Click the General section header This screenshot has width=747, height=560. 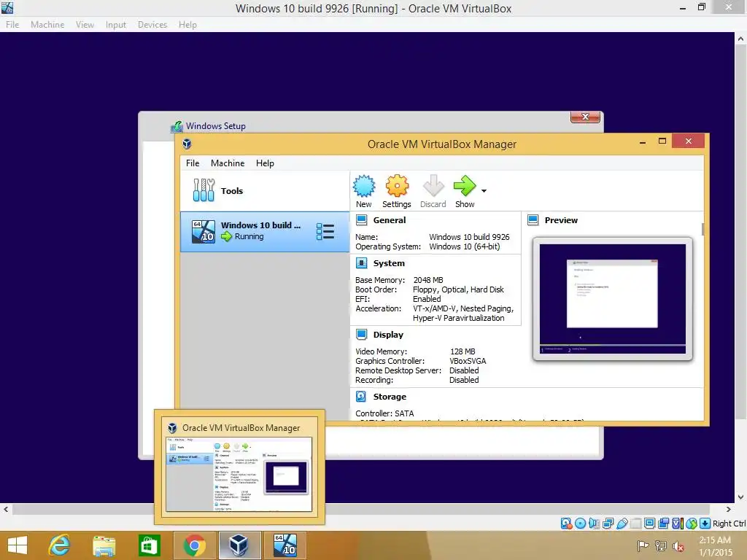pyautogui.click(x=390, y=220)
